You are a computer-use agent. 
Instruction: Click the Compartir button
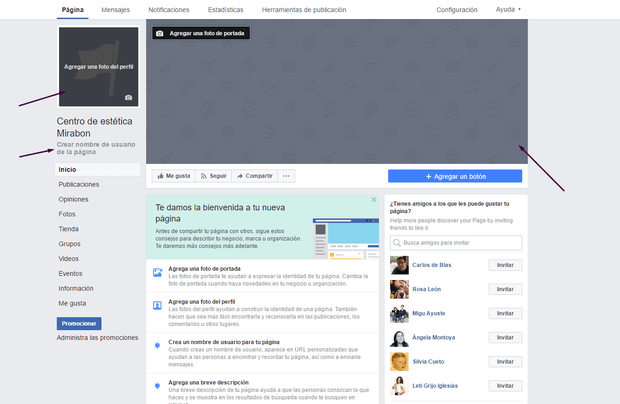[255, 176]
